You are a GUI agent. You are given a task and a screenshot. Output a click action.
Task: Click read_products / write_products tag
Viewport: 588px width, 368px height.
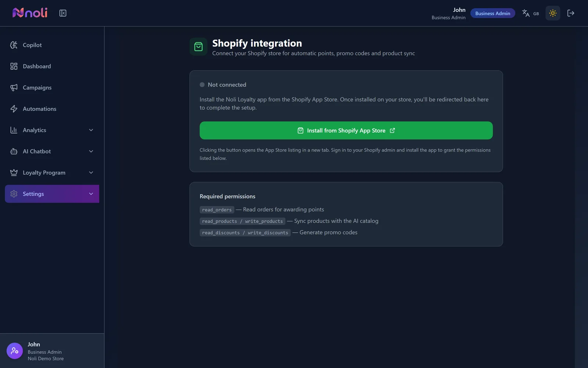coord(243,221)
